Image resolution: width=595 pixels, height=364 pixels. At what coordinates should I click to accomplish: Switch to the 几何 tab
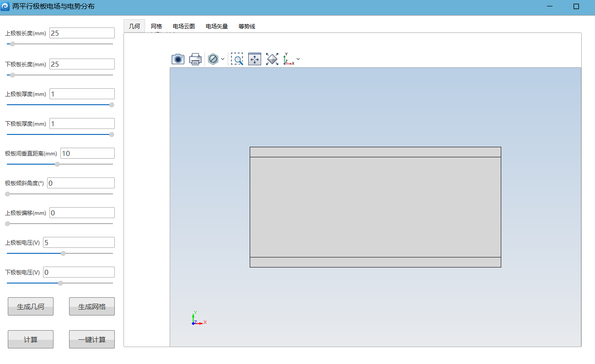pyautogui.click(x=134, y=26)
